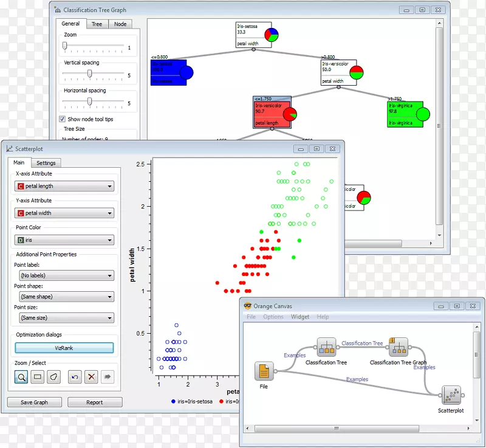Expand the Point label dropdown
The width and height of the screenshot is (486, 448).
[x=64, y=275]
